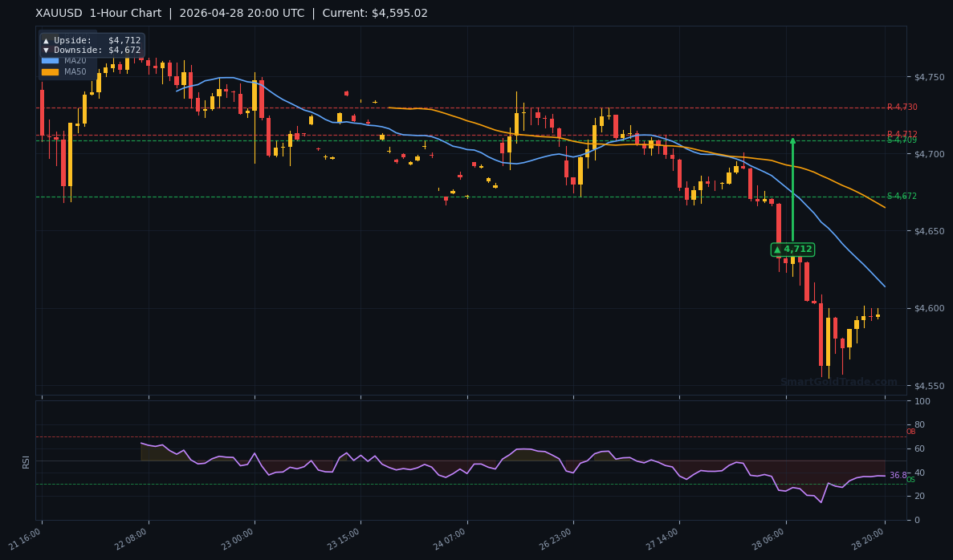Expand the legend panel showing Upside and Downside
953x560 pixels.
(x=91, y=45)
